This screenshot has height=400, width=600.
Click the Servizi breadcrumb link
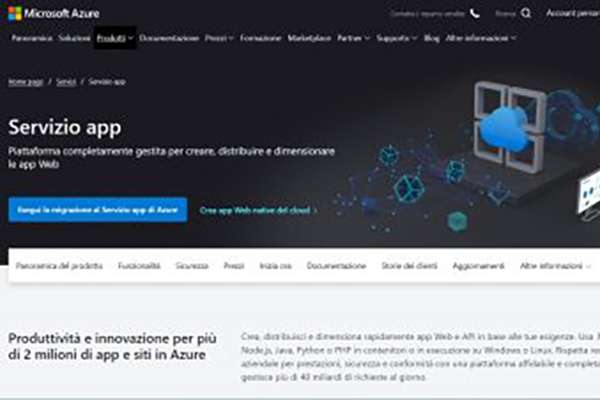[66, 82]
